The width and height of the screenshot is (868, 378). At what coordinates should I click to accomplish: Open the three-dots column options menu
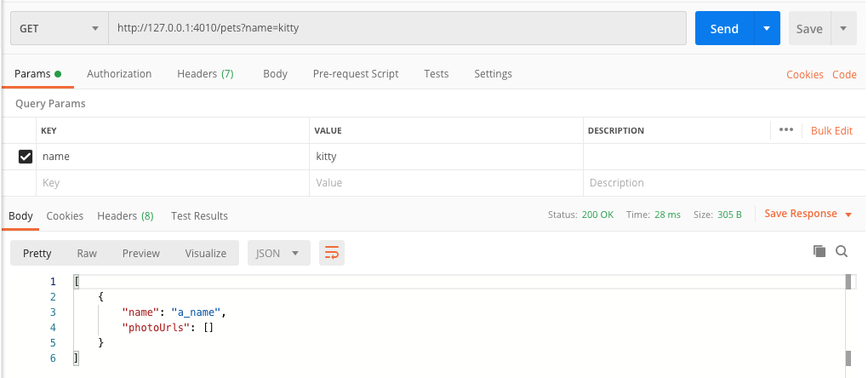785,130
